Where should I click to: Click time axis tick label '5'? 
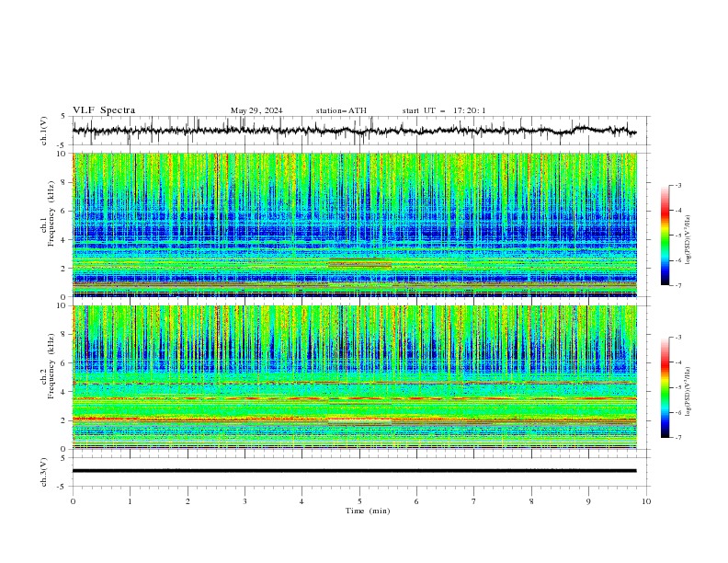[x=359, y=501]
